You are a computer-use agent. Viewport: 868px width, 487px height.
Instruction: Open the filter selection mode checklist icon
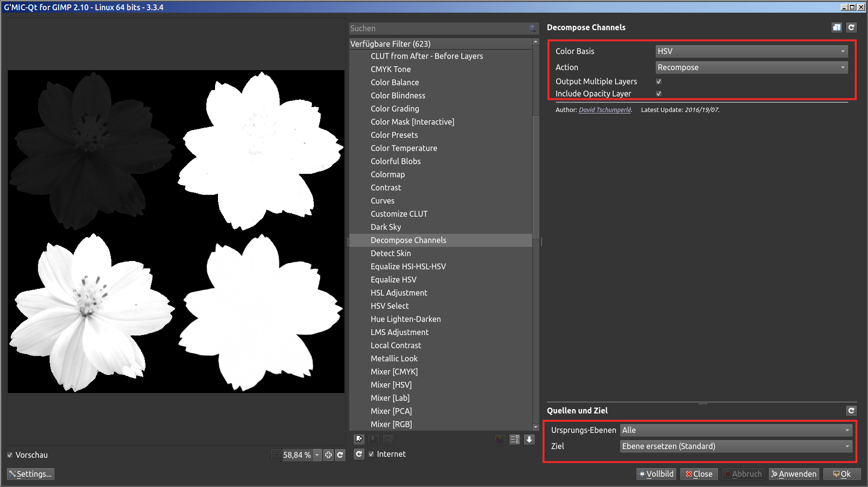(514, 439)
